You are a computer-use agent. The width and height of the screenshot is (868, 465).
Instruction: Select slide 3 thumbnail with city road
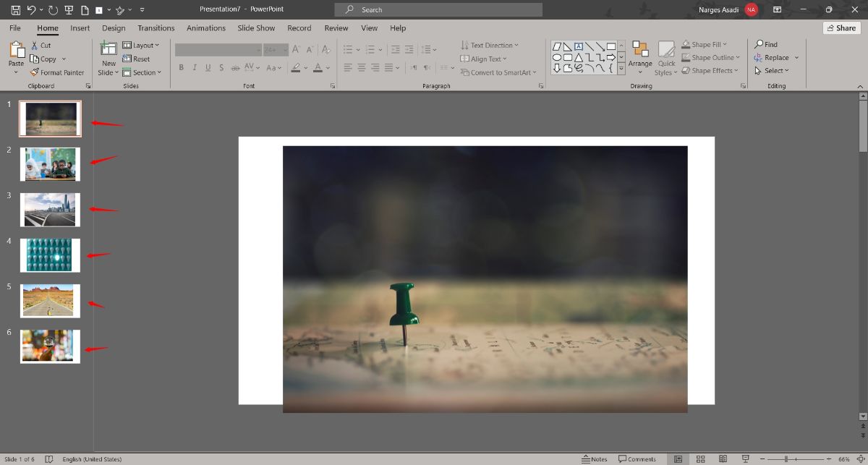(x=50, y=210)
